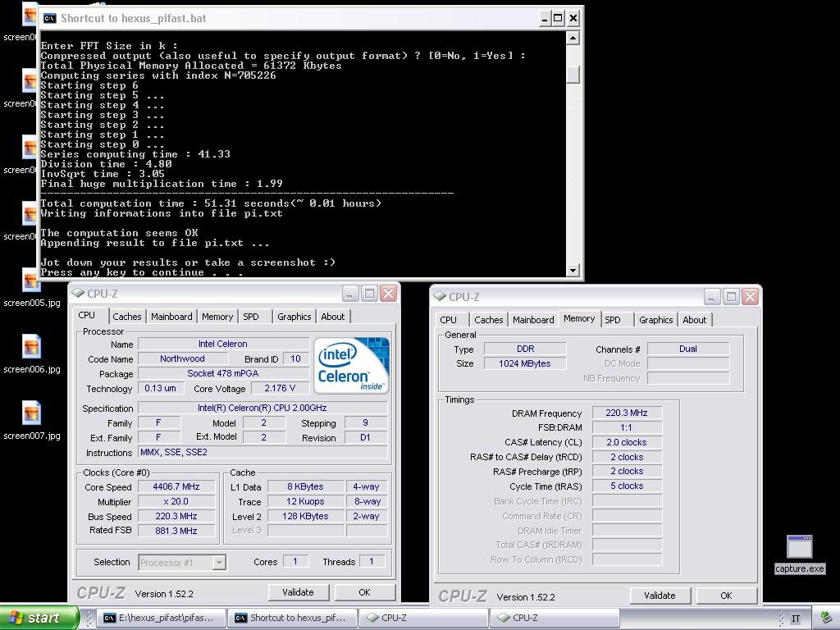Click Rated FSB value 881.3 MHz
The width and height of the screenshot is (840, 630).
point(176,531)
